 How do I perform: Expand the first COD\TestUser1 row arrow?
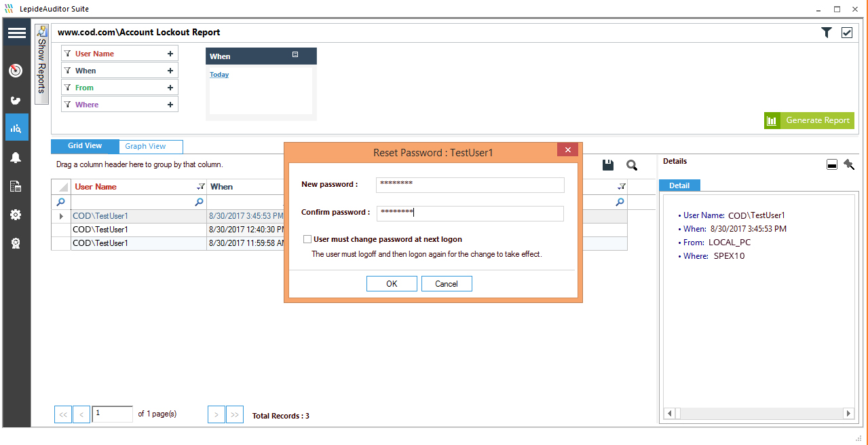coord(61,216)
